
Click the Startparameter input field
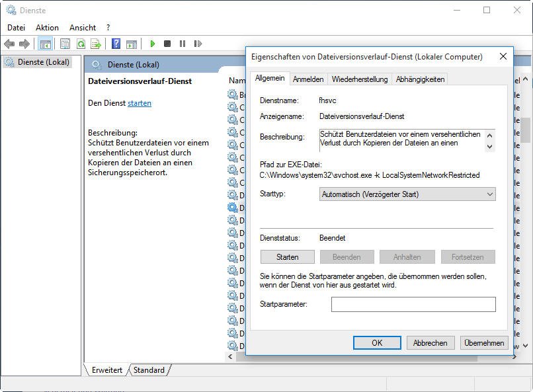[x=413, y=304]
